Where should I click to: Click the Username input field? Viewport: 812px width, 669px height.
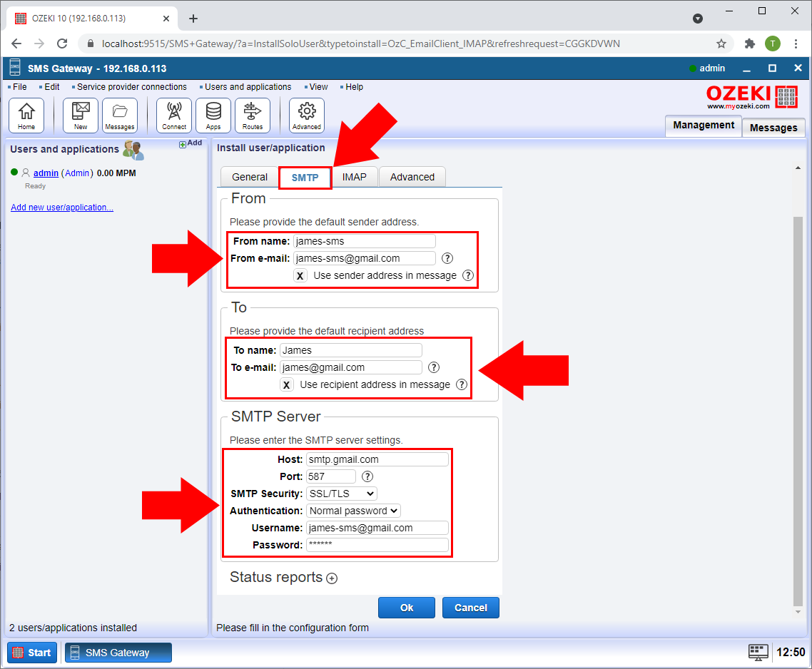pyautogui.click(x=377, y=528)
